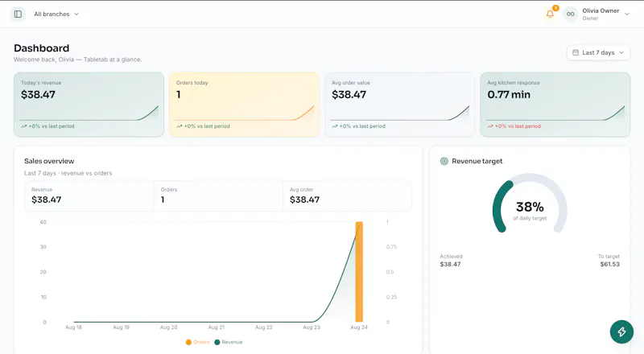Open the notifications bell
644x354 pixels.
pos(550,14)
